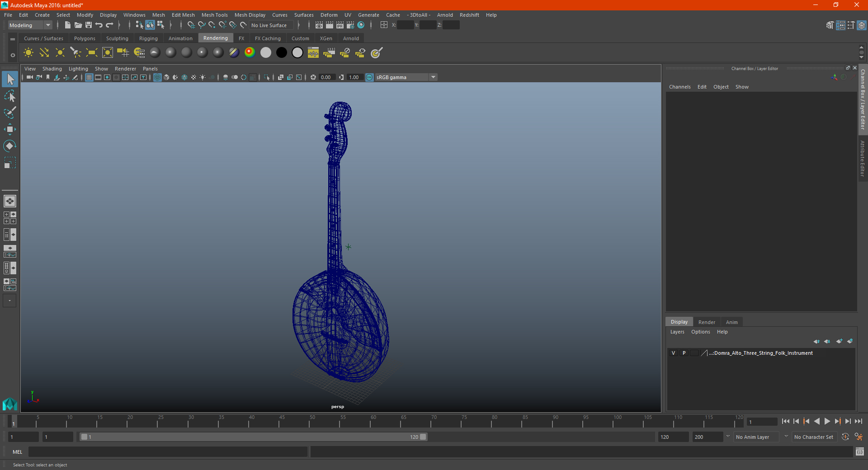Open the shelf options gear menu
This screenshot has height=470, width=868.
(13, 55)
